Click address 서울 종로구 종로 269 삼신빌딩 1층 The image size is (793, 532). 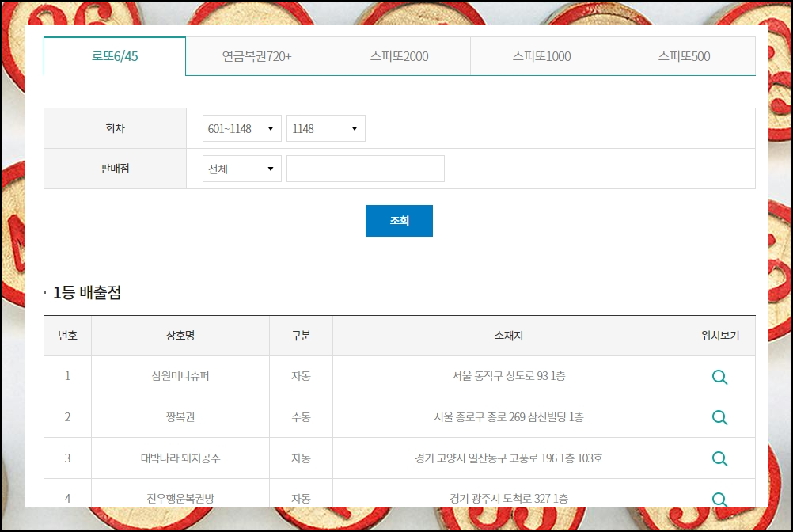tap(509, 417)
